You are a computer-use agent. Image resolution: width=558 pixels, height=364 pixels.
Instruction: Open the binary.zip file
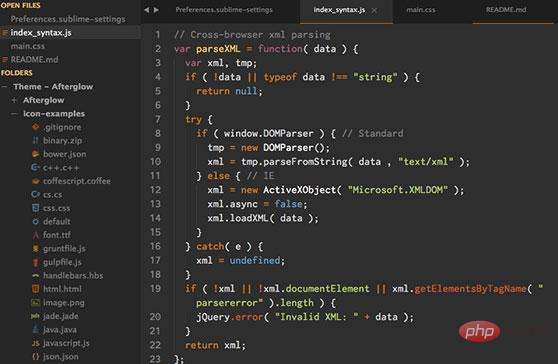tap(63, 141)
